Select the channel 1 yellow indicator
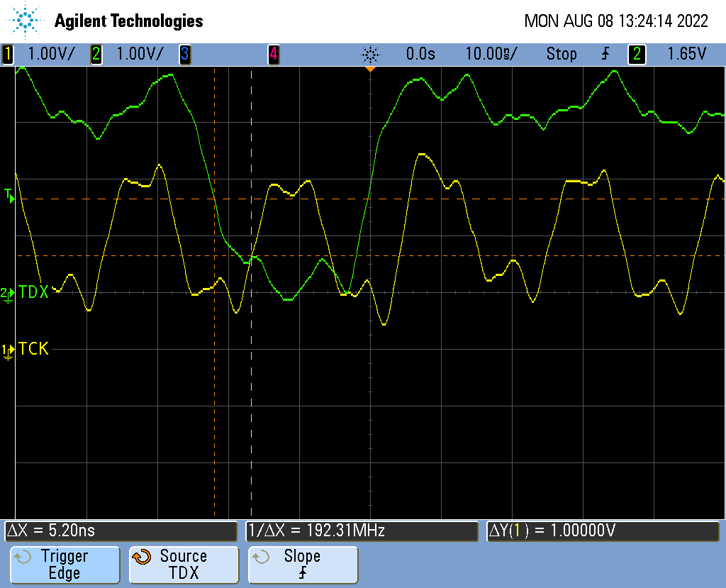 click(9, 54)
